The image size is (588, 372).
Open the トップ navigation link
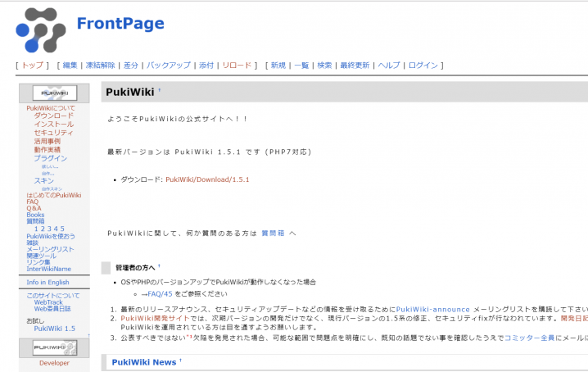click(x=32, y=66)
